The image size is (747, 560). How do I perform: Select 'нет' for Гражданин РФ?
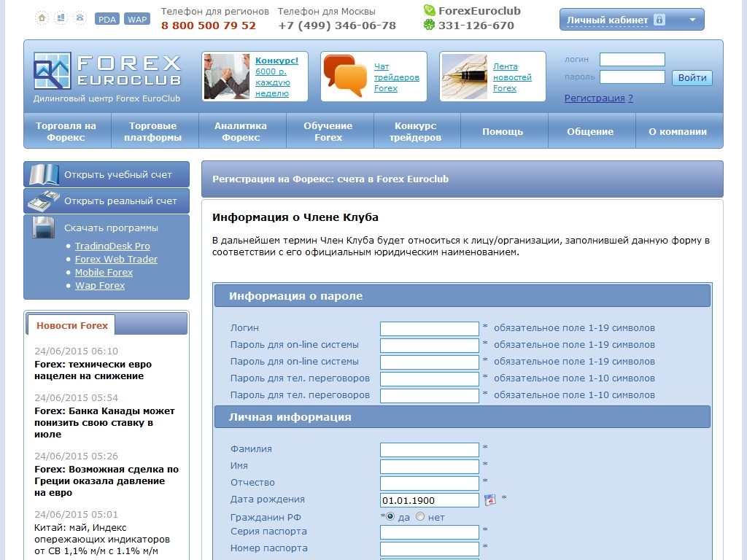[420, 517]
